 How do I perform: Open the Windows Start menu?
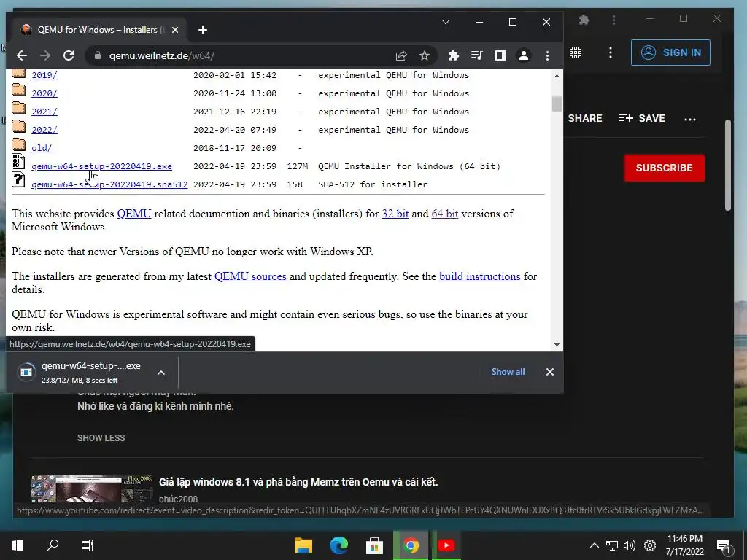18,545
